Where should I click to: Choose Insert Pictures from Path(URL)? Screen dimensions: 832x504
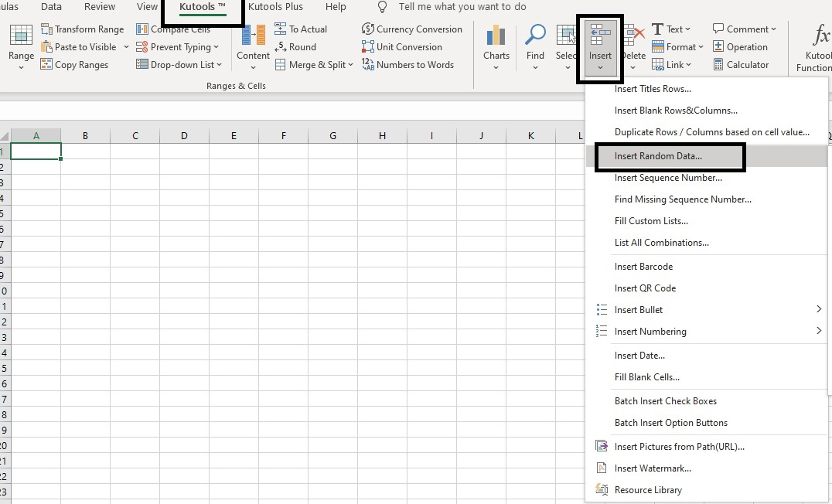pos(707,447)
